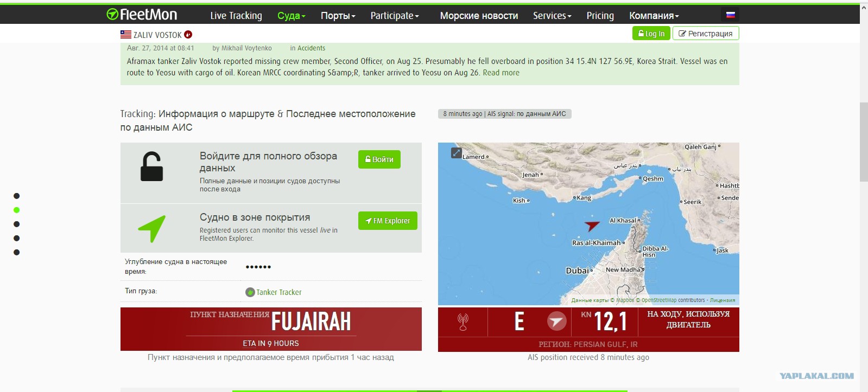Open the Порты dropdown menu

[338, 16]
